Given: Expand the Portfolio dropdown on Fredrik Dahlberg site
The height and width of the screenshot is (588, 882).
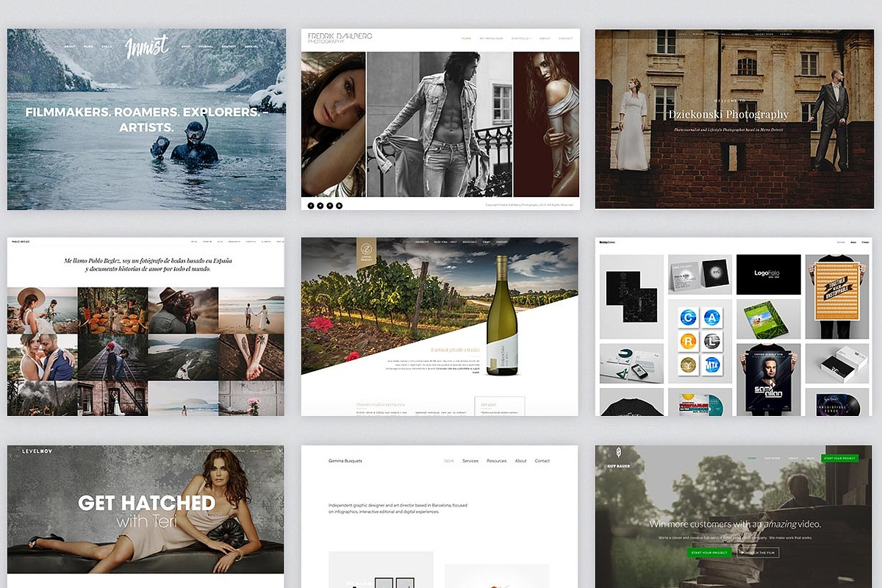Looking at the screenshot, I should click(x=521, y=38).
